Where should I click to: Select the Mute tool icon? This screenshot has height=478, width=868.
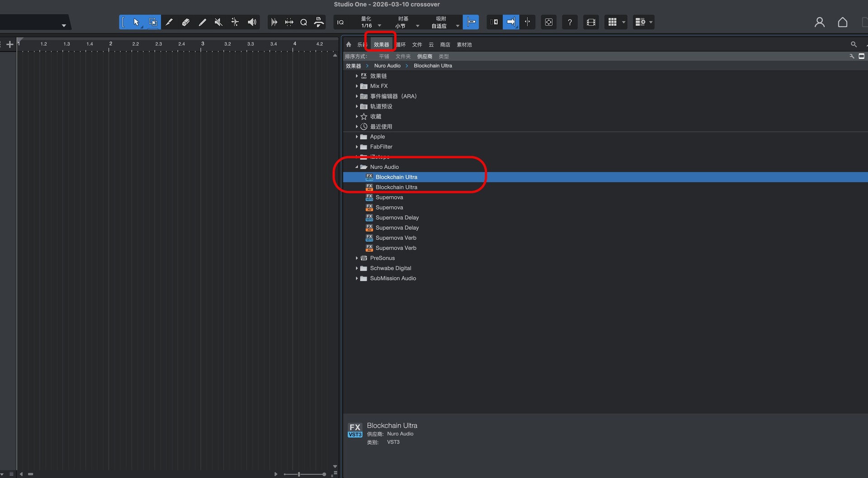(x=218, y=22)
